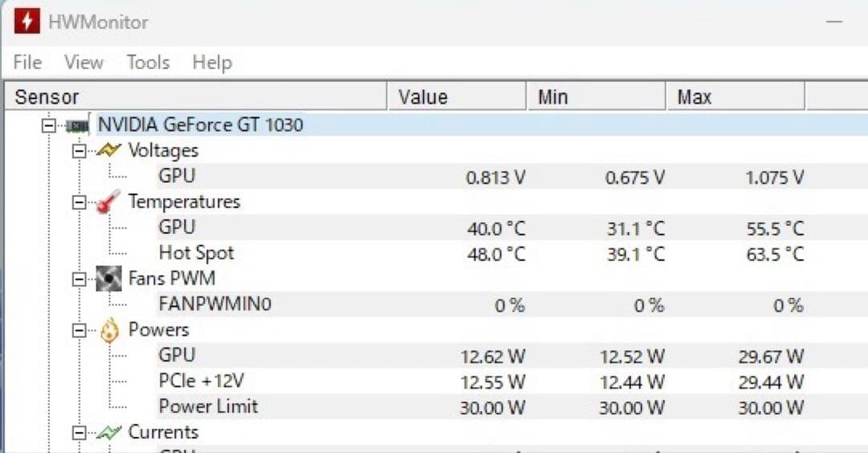Collapse the NVIDIA GeForce GT 1030 node
Image resolution: width=868 pixels, height=453 pixels.
point(49,125)
